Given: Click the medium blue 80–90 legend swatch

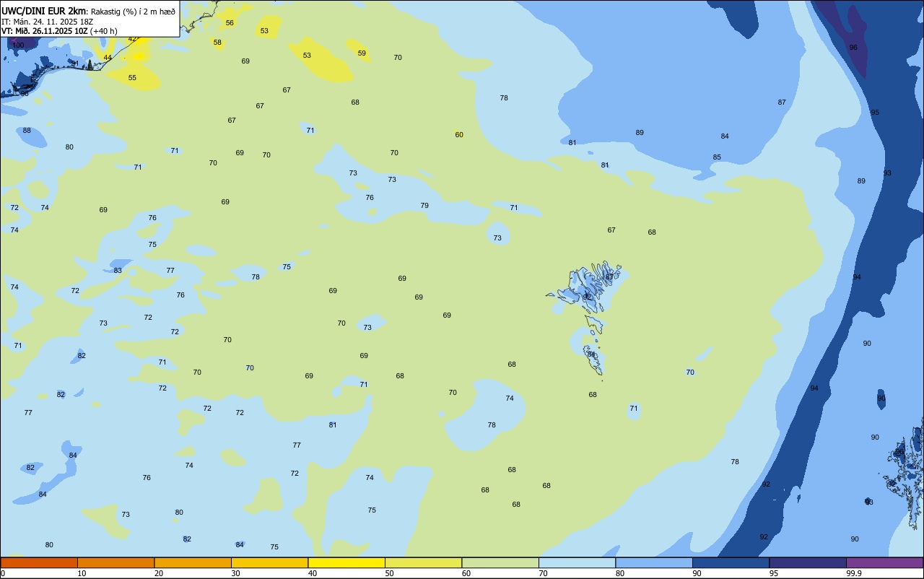Looking at the screenshot, I should pyautogui.click(x=654, y=562).
